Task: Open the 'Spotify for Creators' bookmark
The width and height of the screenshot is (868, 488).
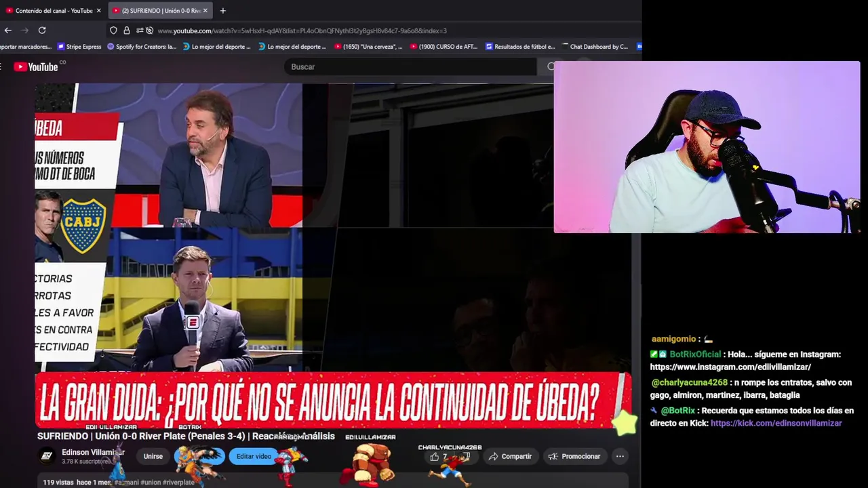Action: click(x=142, y=47)
